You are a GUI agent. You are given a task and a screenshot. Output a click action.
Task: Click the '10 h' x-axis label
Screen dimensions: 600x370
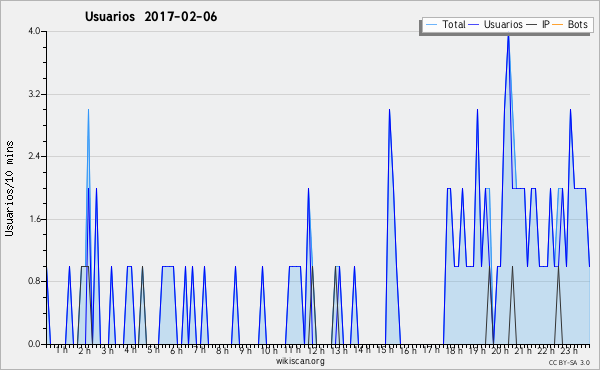[269, 350]
